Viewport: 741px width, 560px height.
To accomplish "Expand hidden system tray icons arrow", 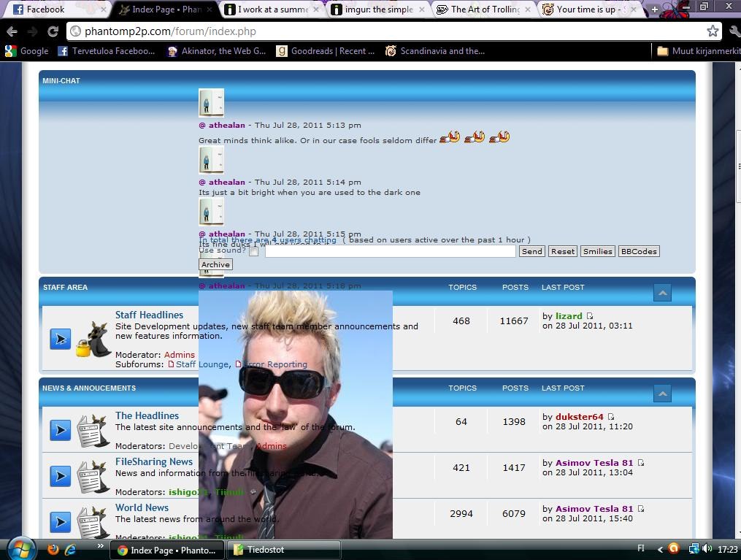I will (x=660, y=549).
